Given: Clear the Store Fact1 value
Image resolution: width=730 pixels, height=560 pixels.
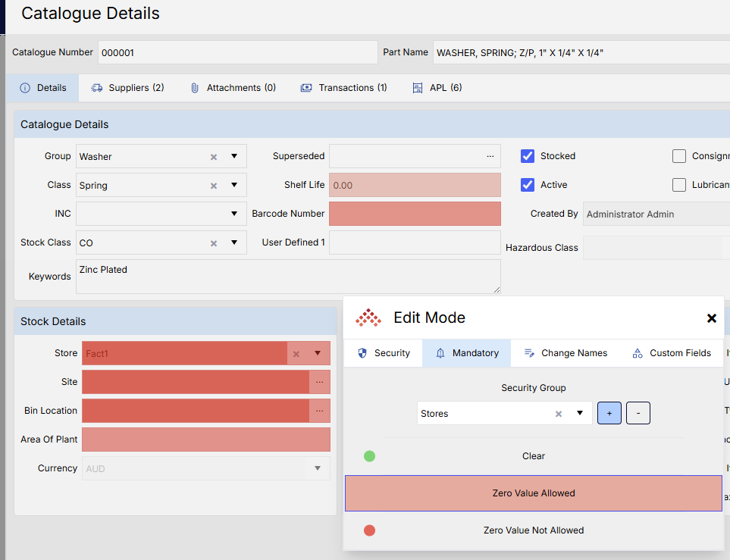Looking at the screenshot, I should point(296,354).
